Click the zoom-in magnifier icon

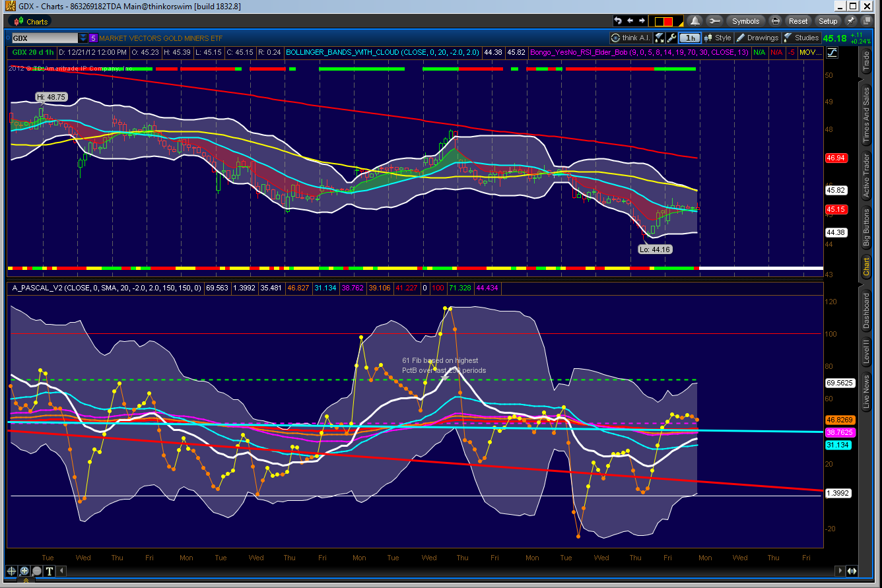pos(24,571)
